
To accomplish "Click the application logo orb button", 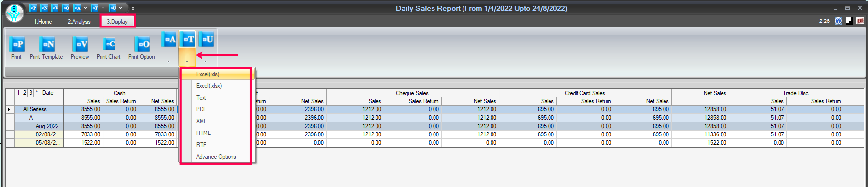I will tap(14, 13).
